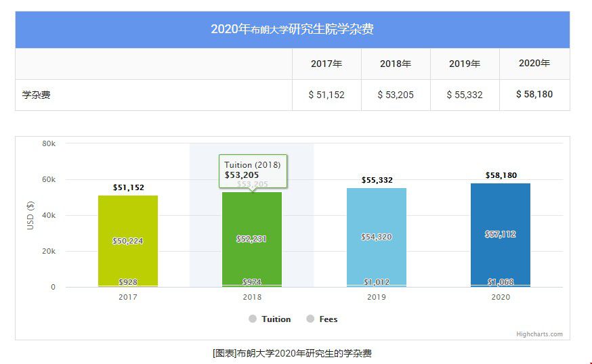
Task: Click the $ 55,332 table cell
Action: [x=465, y=95]
